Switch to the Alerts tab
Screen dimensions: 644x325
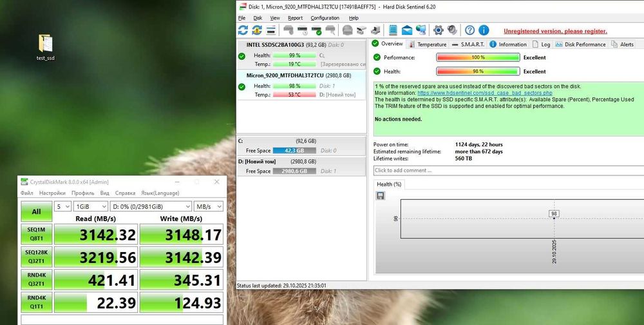(x=623, y=44)
